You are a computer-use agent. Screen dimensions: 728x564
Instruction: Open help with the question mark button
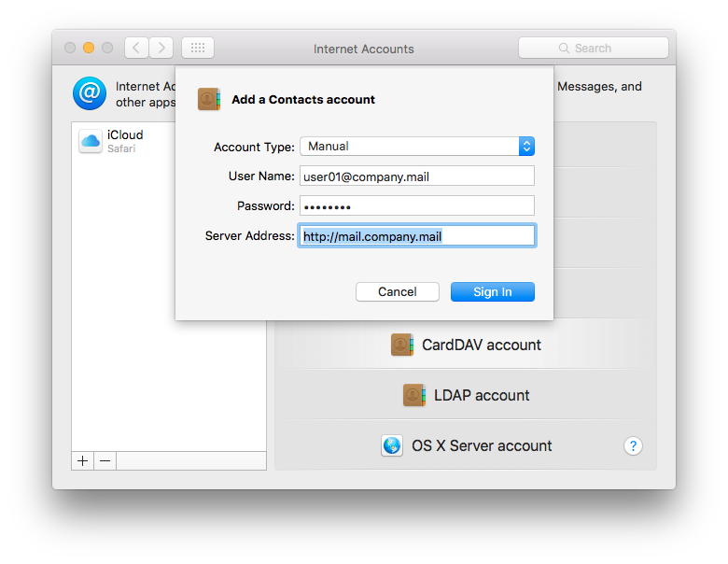pyautogui.click(x=634, y=445)
